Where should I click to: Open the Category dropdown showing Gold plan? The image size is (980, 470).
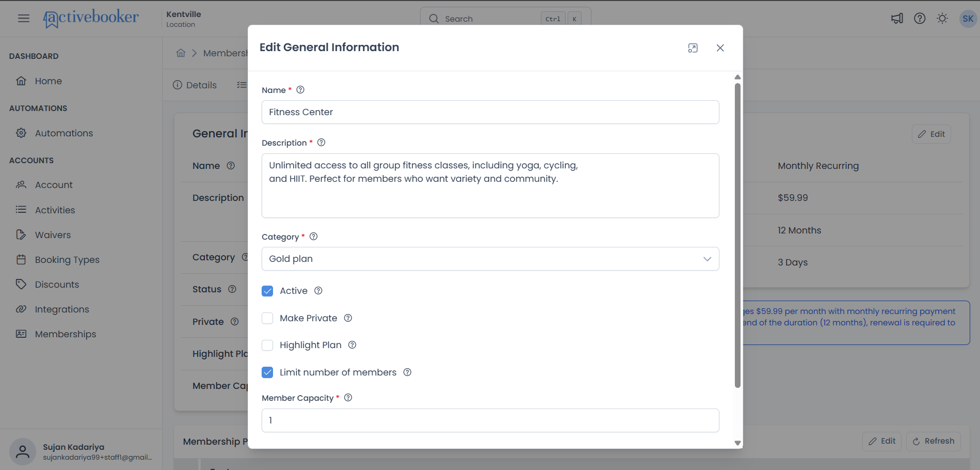(490, 259)
